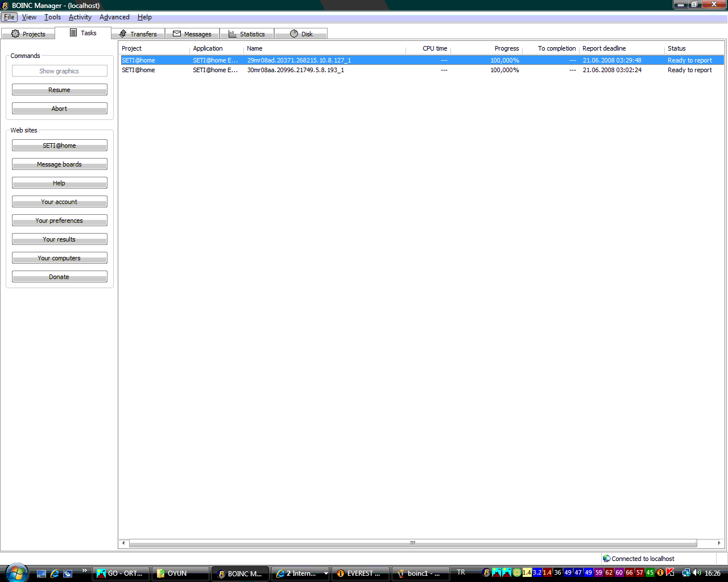Expand quick launch overflow chevron
This screenshot has height=582, width=728.
coord(85,570)
